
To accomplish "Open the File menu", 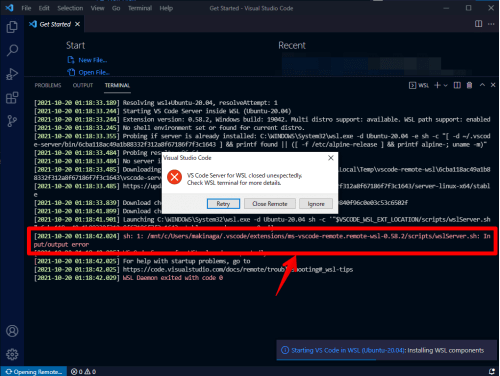I will coord(26,8).
